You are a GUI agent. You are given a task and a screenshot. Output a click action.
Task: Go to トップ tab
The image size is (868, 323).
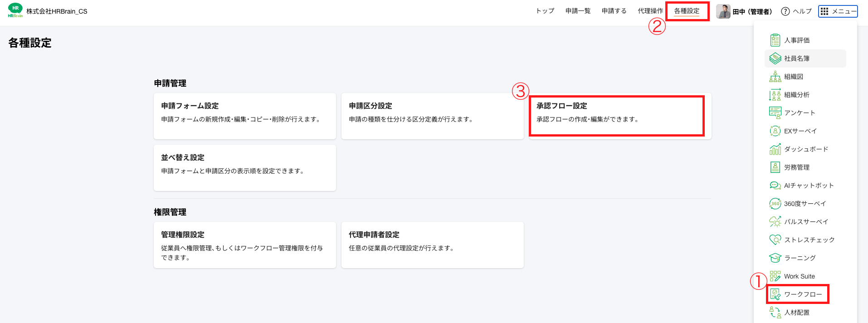545,11
